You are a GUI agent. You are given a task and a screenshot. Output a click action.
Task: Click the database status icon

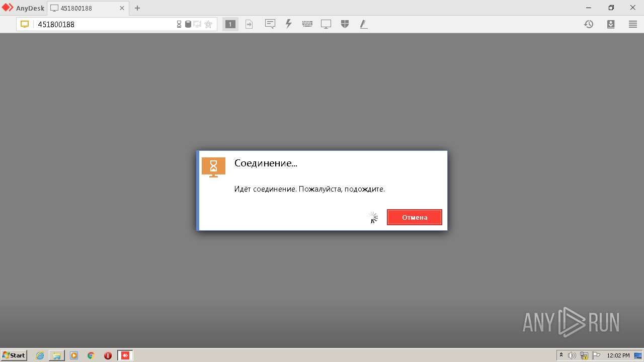(188, 24)
